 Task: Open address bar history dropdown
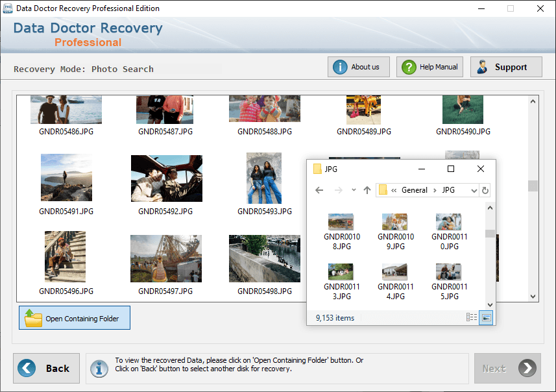[x=474, y=191]
